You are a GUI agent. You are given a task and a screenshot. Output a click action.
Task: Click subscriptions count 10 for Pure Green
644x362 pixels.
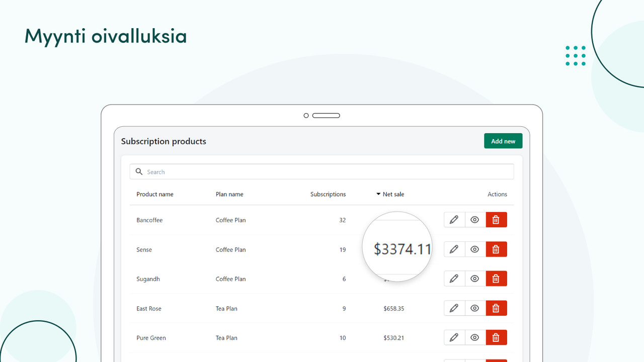coord(343,338)
